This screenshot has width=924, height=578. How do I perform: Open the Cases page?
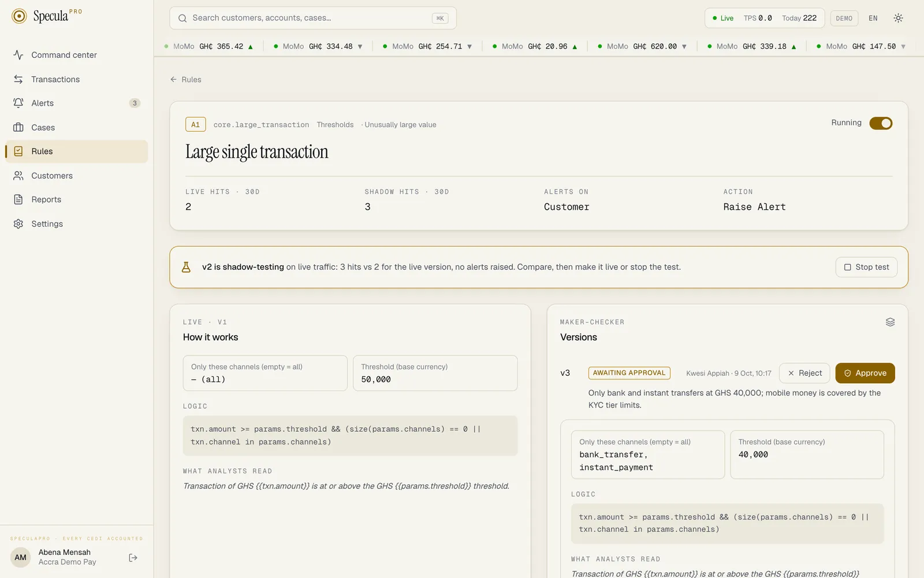[77, 127]
